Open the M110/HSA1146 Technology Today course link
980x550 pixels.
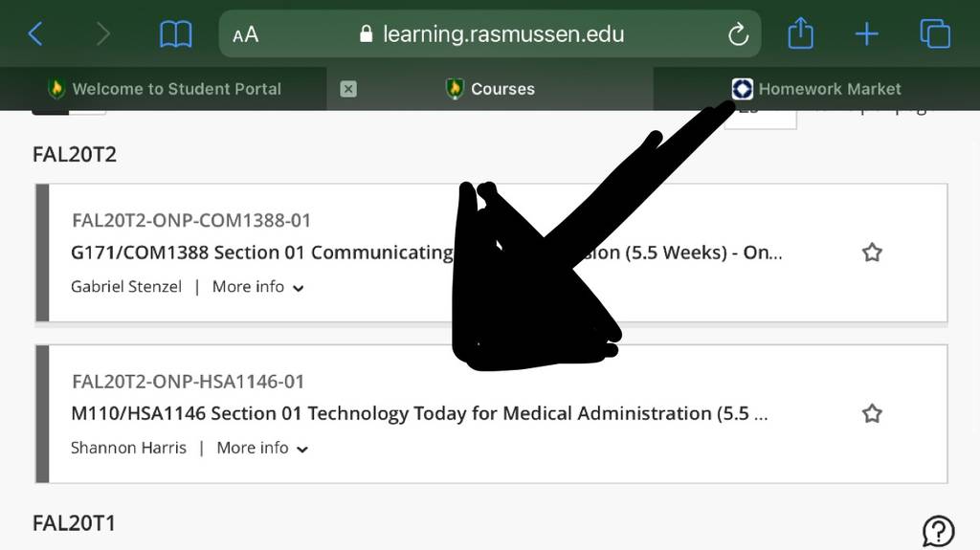[x=419, y=413]
